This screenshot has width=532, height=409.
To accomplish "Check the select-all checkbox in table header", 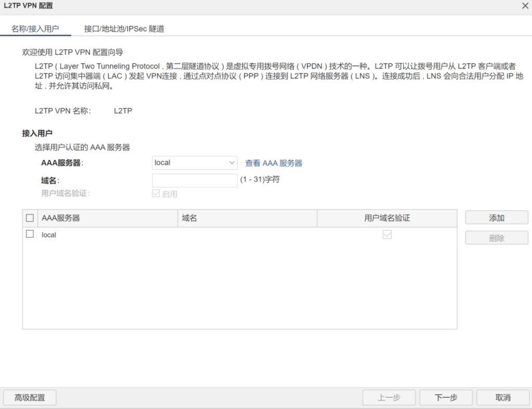I will pyautogui.click(x=30, y=218).
